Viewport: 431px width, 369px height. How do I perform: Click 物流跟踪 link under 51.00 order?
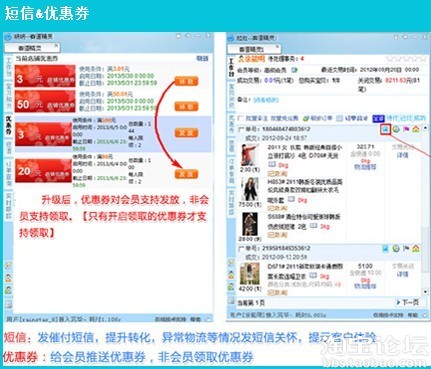click(365, 286)
